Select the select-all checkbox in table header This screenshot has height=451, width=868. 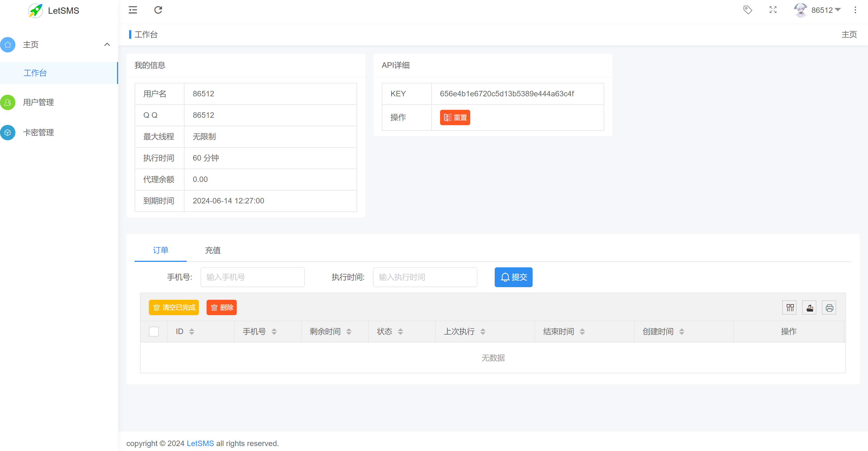(x=154, y=331)
